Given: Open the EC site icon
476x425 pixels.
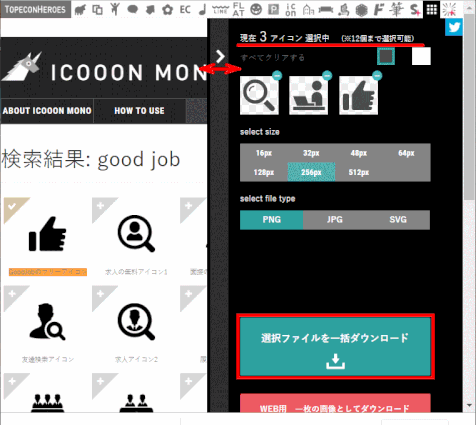Looking at the screenshot, I should [185, 10].
